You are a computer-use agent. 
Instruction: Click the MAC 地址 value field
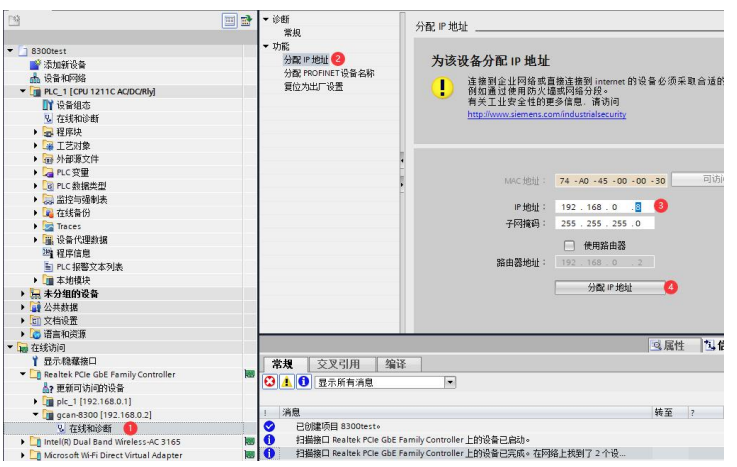(612, 181)
